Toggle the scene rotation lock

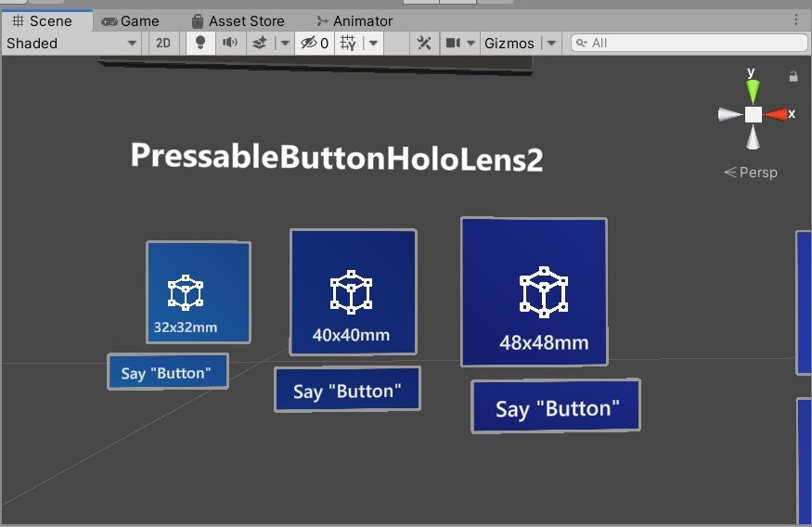coord(793,77)
